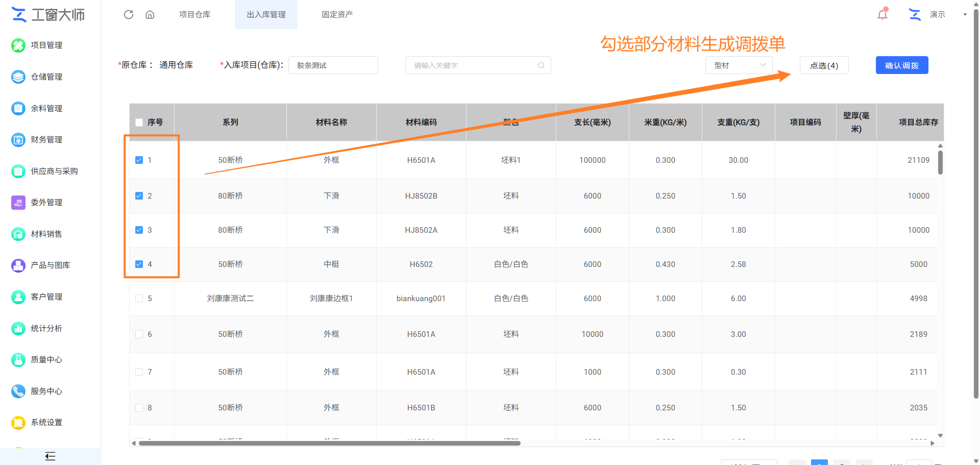This screenshot has height=465, width=980.
Task: Click 点选(4) button
Action: [824, 65]
